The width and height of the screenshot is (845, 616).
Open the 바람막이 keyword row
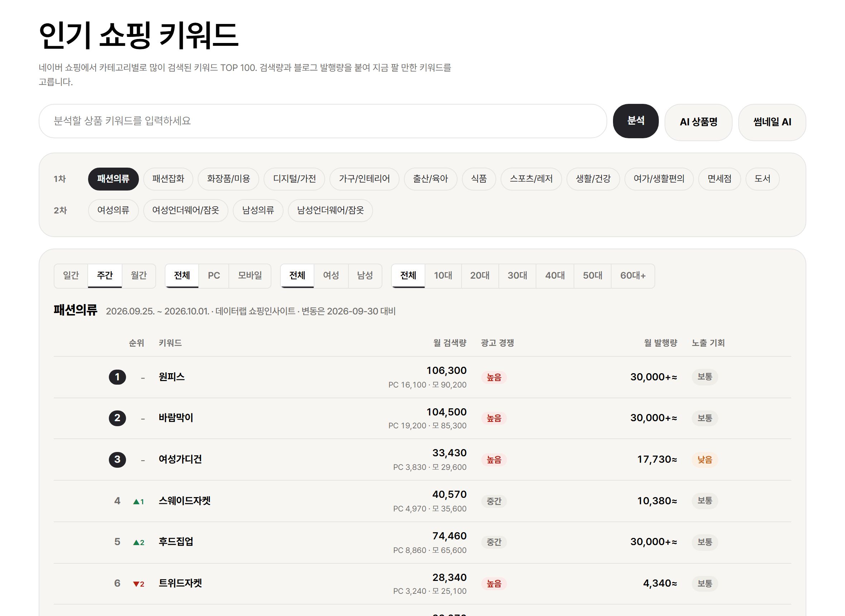click(422, 418)
